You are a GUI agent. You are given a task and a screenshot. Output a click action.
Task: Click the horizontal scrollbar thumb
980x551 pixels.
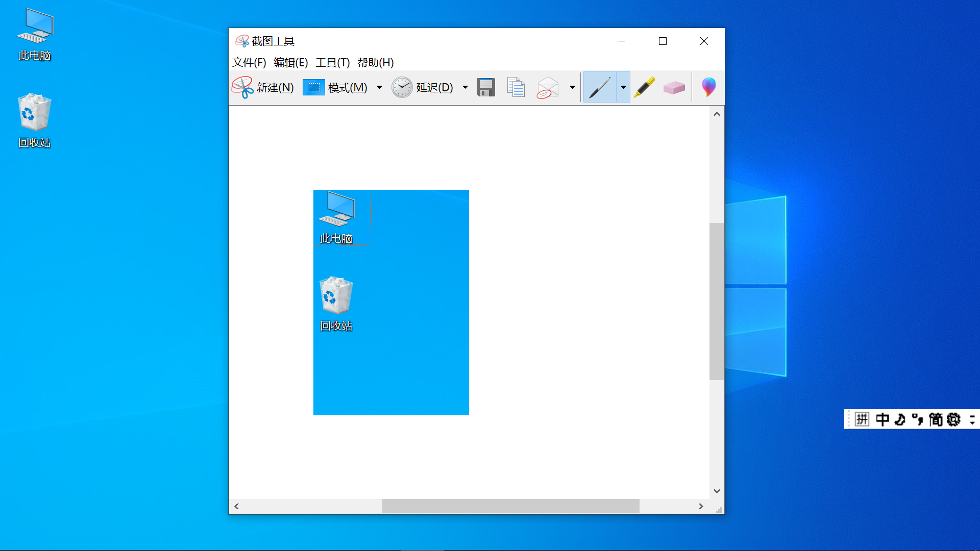[510, 506]
